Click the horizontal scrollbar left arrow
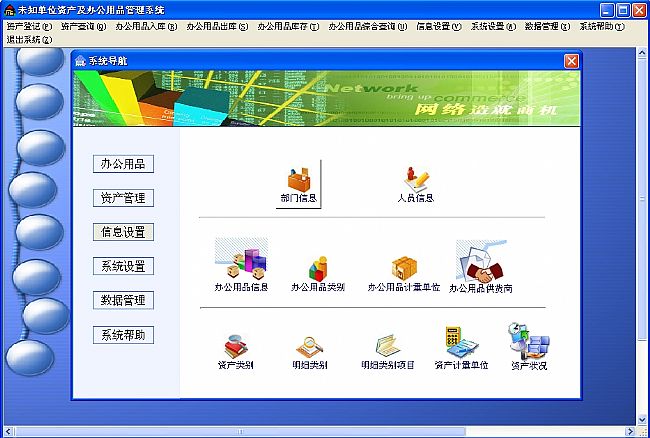Image resolution: width=650 pixels, height=438 pixels. 9,432
